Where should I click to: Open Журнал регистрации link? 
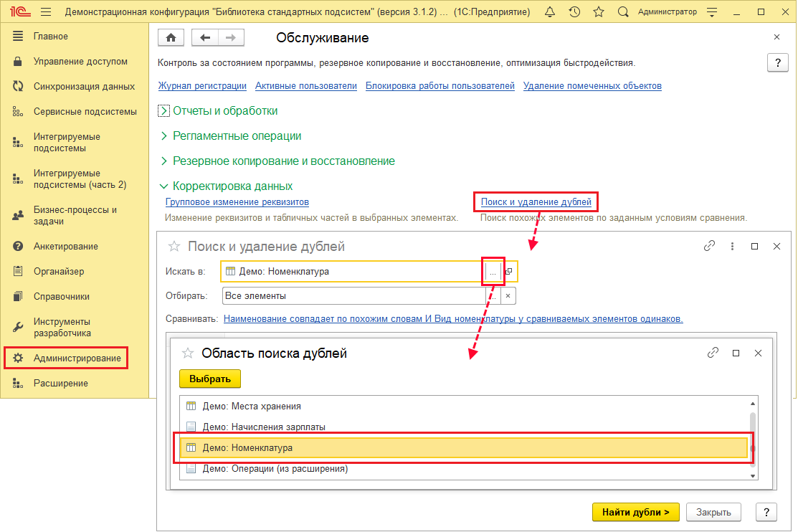pyautogui.click(x=202, y=86)
